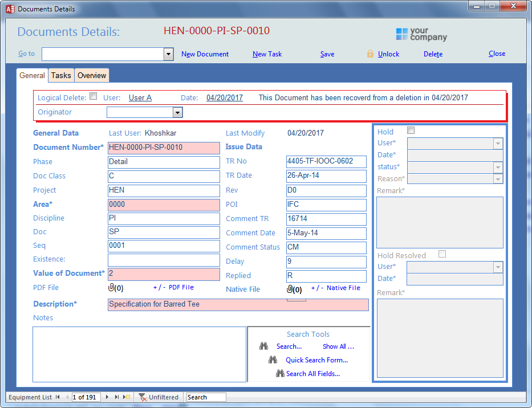
Task: Open the Quick Search Form... link
Action: 316,360
